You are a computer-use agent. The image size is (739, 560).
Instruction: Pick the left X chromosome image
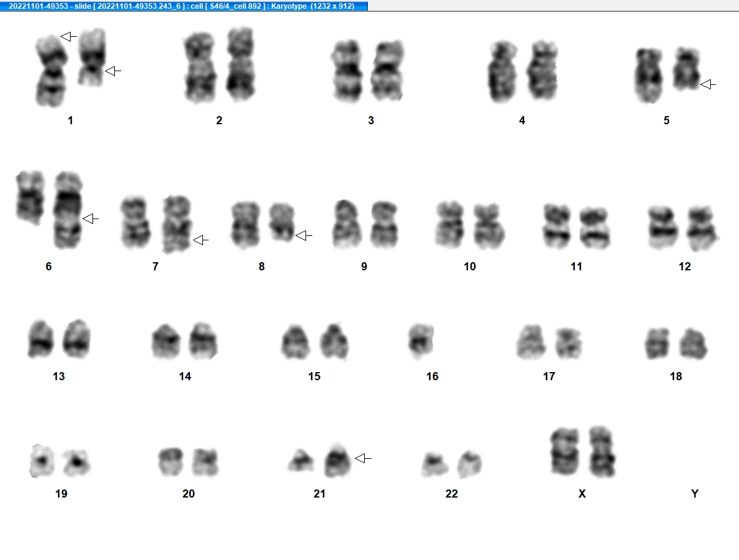[x=565, y=451]
